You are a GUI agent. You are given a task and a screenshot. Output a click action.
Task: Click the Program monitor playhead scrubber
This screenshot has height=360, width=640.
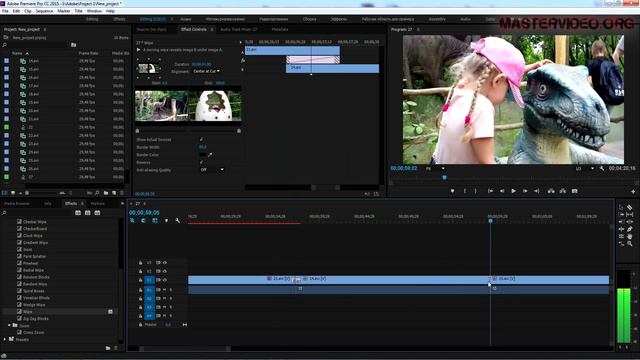pos(444,178)
